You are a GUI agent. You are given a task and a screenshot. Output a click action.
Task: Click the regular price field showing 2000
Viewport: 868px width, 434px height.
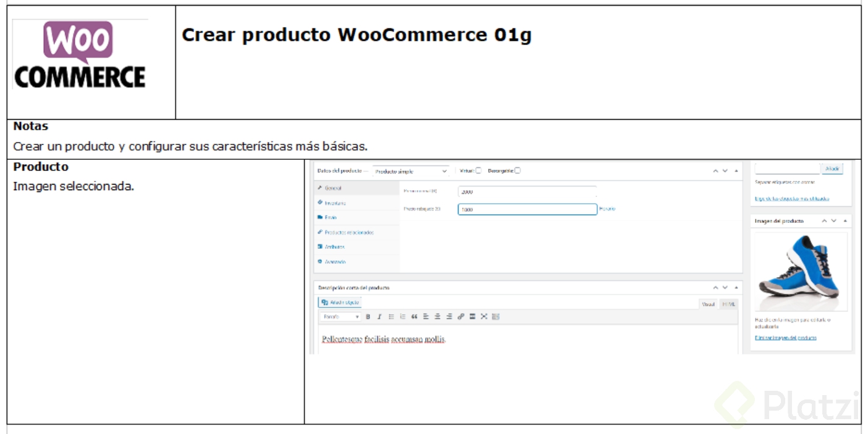tap(528, 192)
